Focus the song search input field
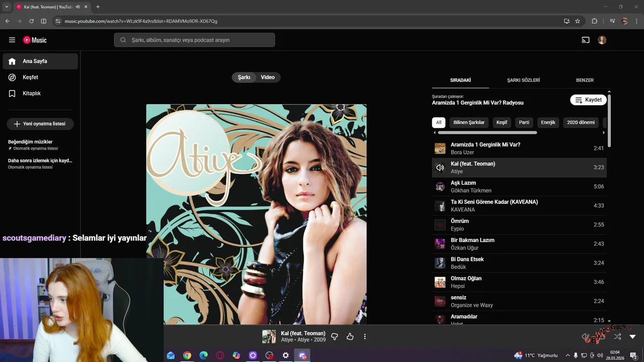The image size is (644, 362). 194,40
